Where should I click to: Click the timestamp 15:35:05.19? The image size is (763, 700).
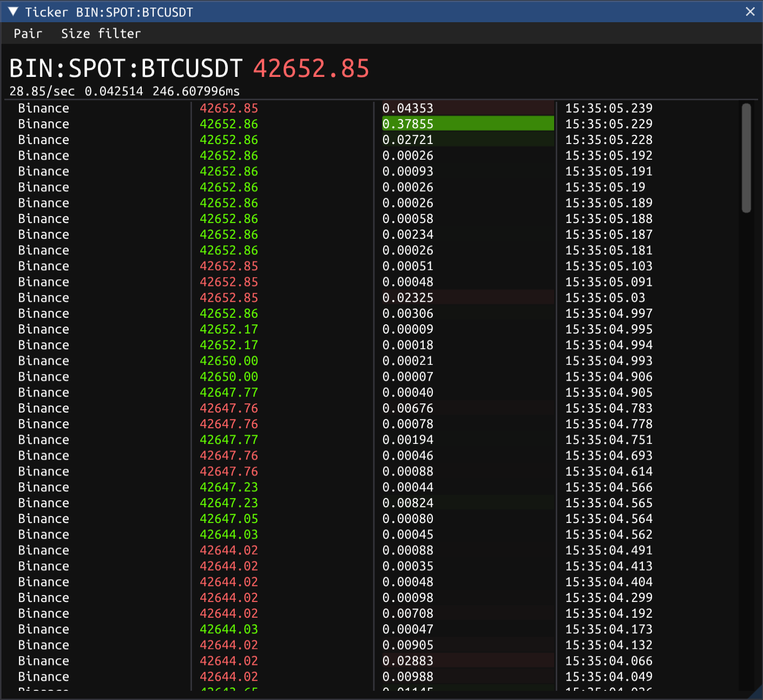[606, 187]
